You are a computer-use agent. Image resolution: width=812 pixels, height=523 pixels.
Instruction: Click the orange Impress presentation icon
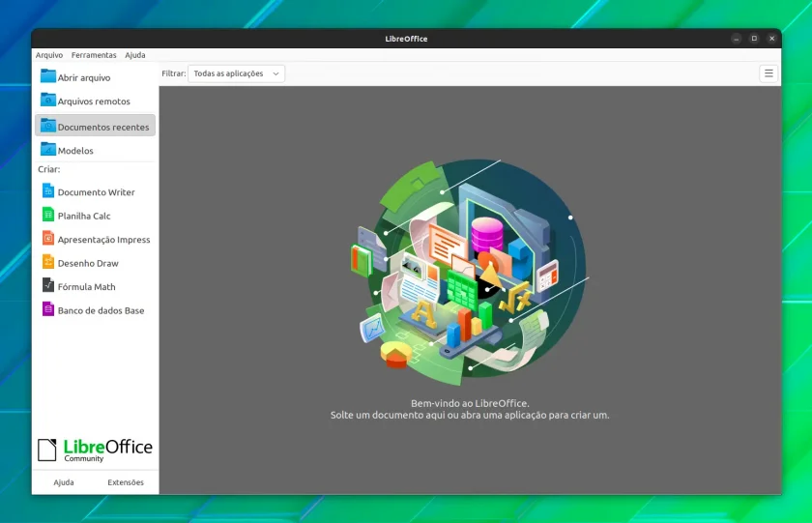48,238
